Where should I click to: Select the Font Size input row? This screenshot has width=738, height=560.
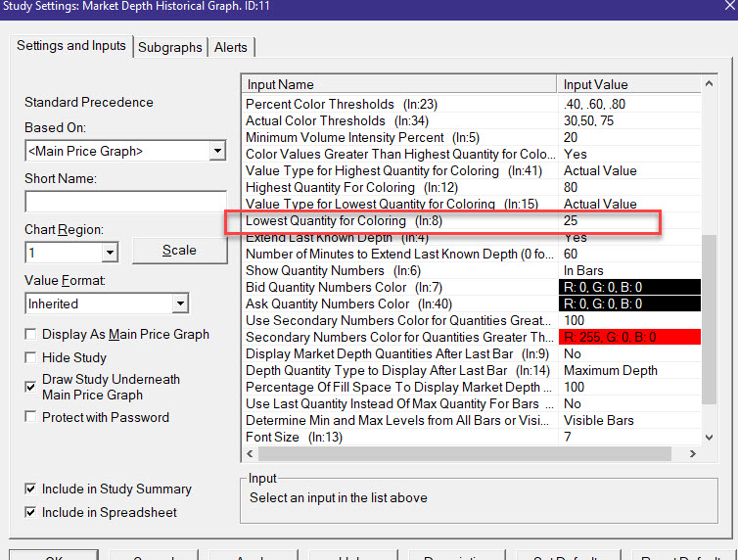pyautogui.click(x=472, y=438)
